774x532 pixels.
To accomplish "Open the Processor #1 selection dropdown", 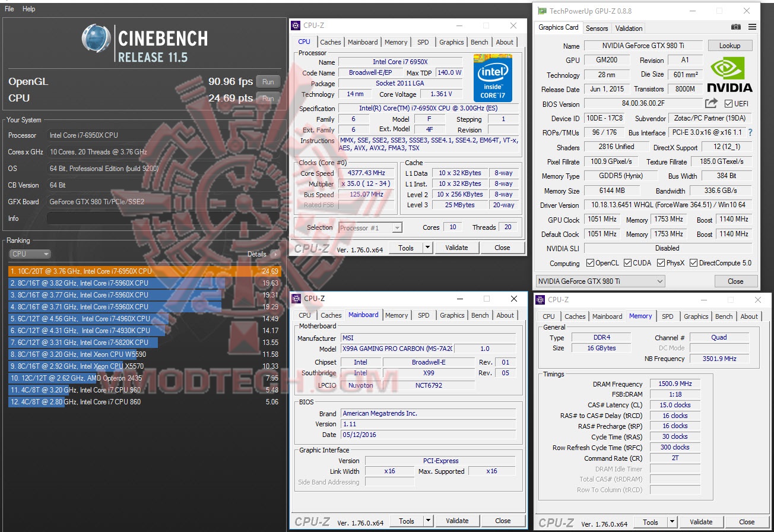I will pos(370,228).
